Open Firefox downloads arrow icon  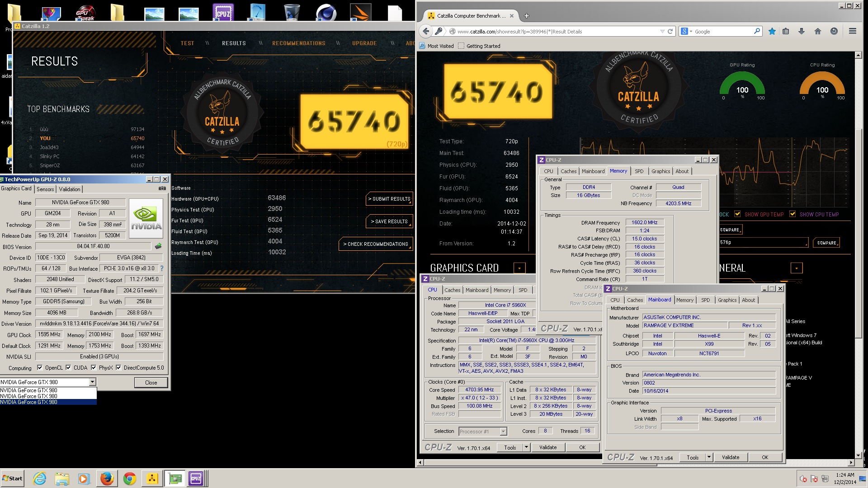(x=802, y=31)
